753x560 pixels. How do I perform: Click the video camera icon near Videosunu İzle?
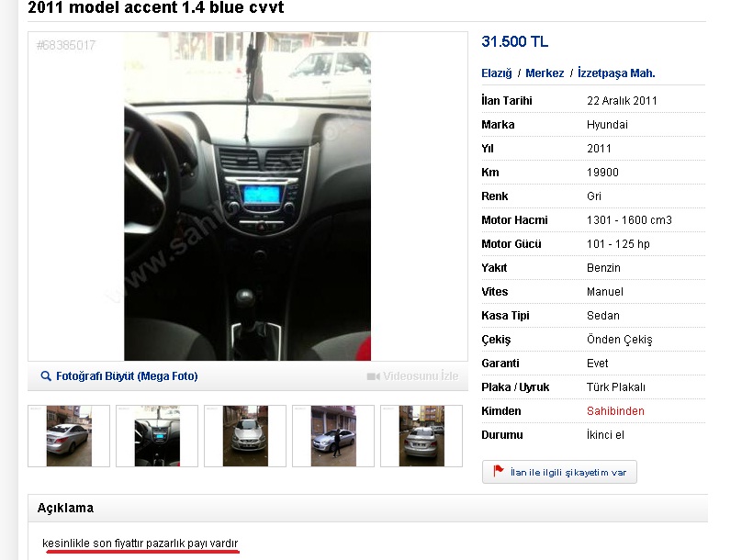point(373,376)
